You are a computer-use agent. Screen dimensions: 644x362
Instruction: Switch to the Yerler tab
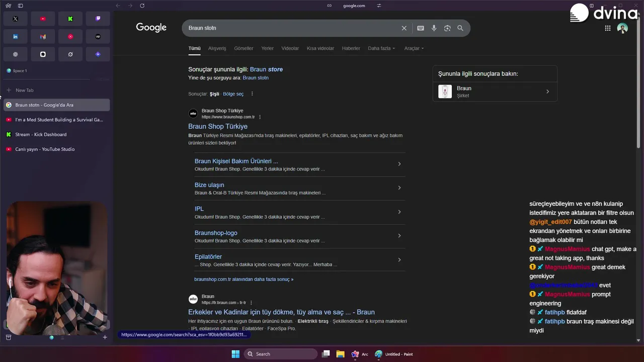point(267,48)
